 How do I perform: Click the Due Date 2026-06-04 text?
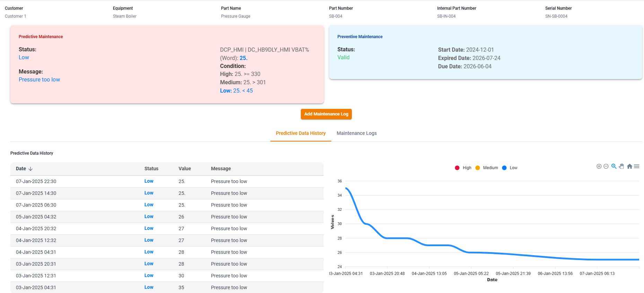(464, 67)
